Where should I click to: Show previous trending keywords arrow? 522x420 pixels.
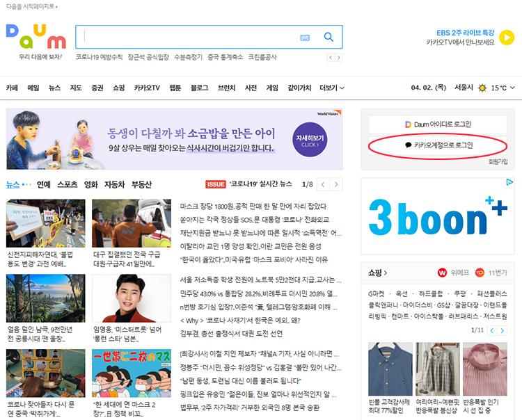pos(331,58)
